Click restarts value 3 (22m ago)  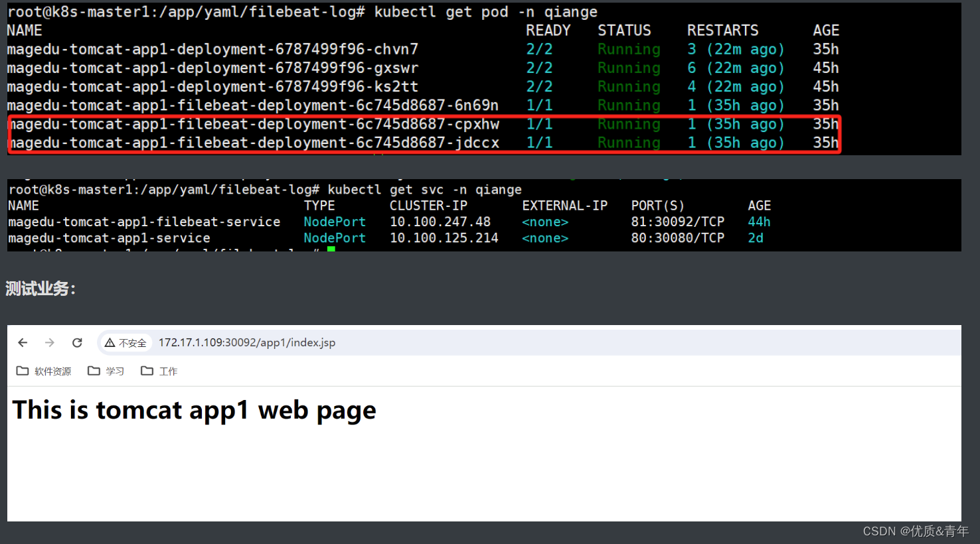tap(736, 49)
